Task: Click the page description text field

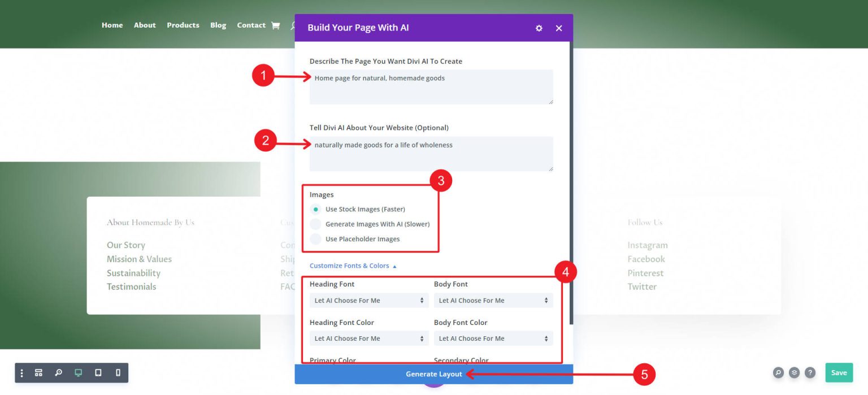Action: click(x=431, y=87)
